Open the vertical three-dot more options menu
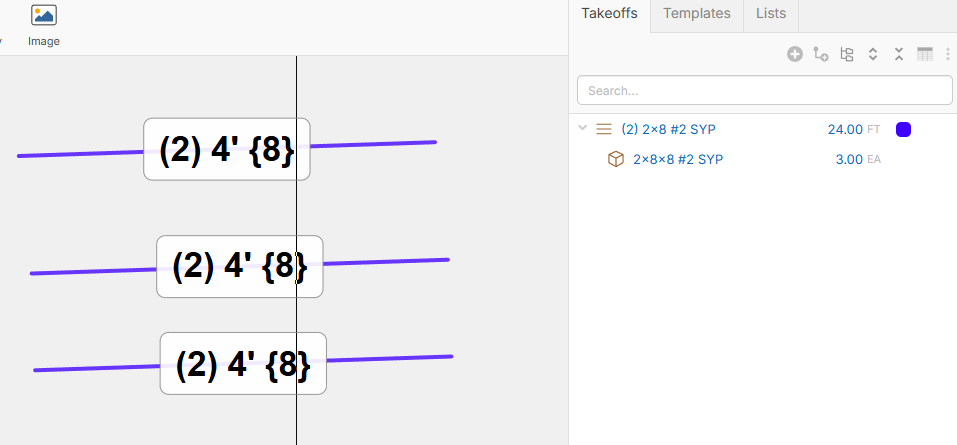The height and width of the screenshot is (445, 957). click(948, 54)
